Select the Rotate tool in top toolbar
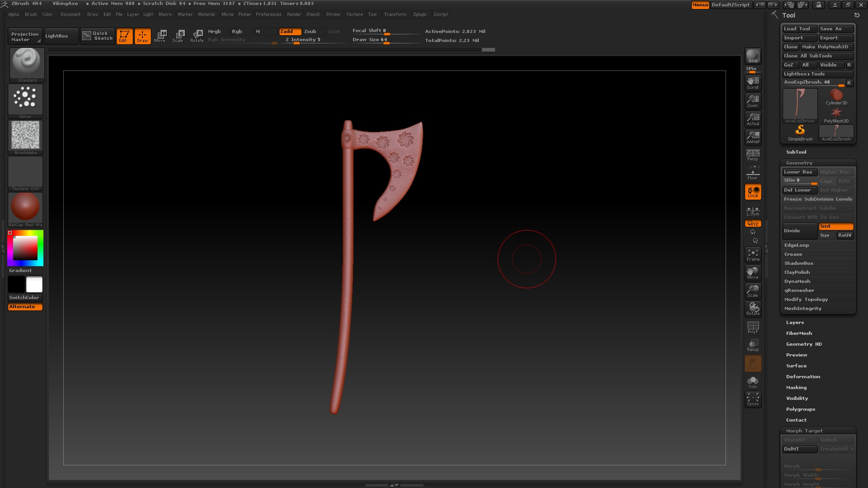868x488 pixels. [x=197, y=36]
